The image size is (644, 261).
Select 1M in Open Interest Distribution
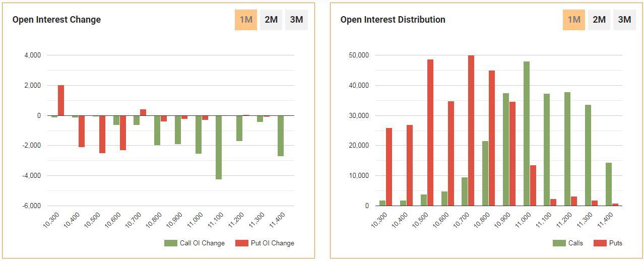point(573,20)
